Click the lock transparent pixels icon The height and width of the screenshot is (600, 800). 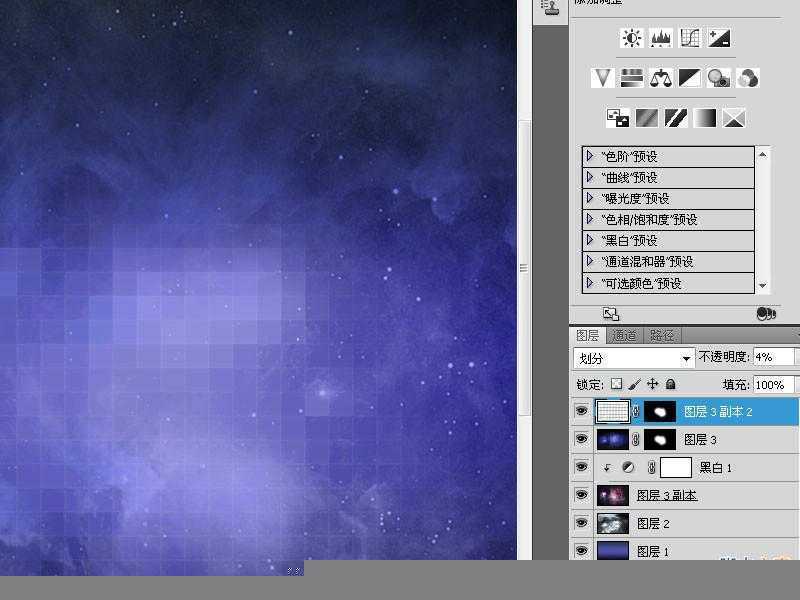pos(616,384)
